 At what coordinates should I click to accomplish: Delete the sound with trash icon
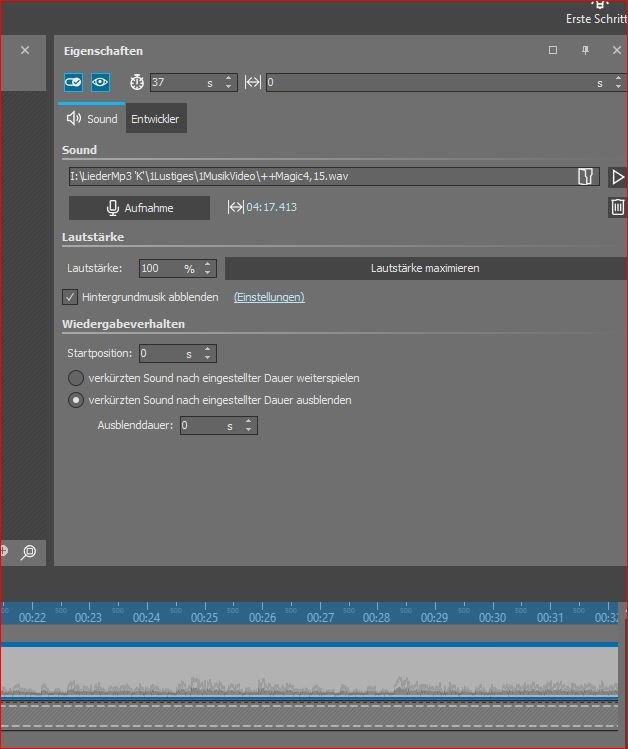617,207
